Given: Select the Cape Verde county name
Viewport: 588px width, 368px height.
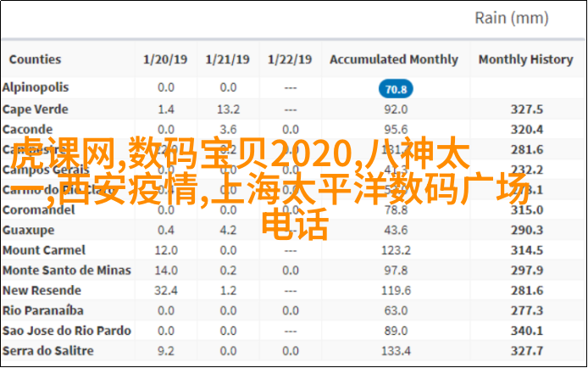Looking at the screenshot, I should [36, 109].
